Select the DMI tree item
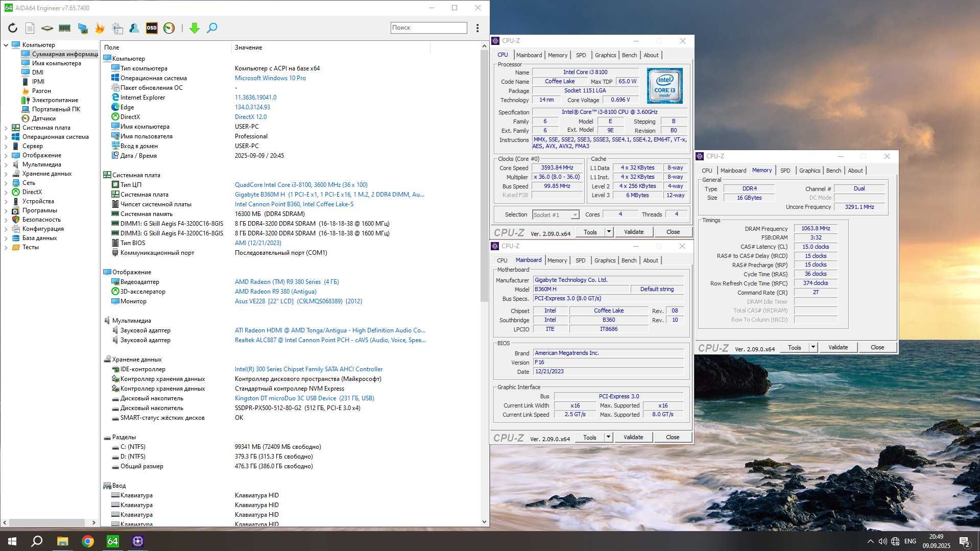Image resolution: width=980 pixels, height=551 pixels. tap(33, 73)
